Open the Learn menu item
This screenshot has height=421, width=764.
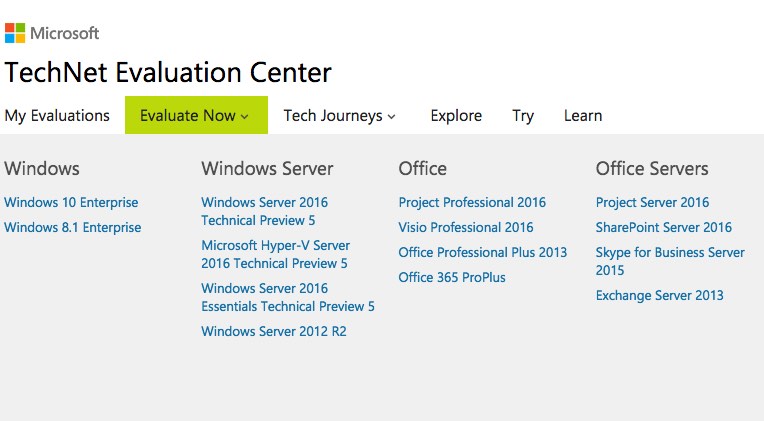[x=583, y=116]
